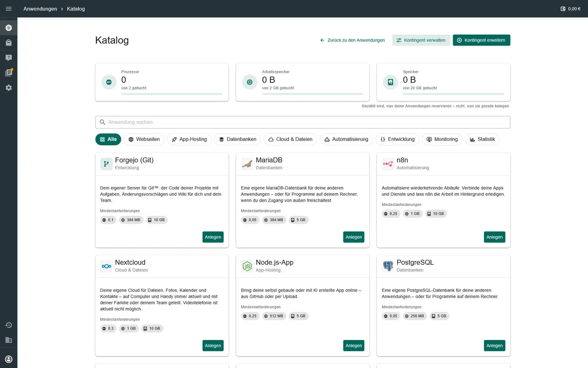The height and width of the screenshot is (368, 588).
Task: Focus the Anwendung suchen search field
Action: (x=303, y=122)
